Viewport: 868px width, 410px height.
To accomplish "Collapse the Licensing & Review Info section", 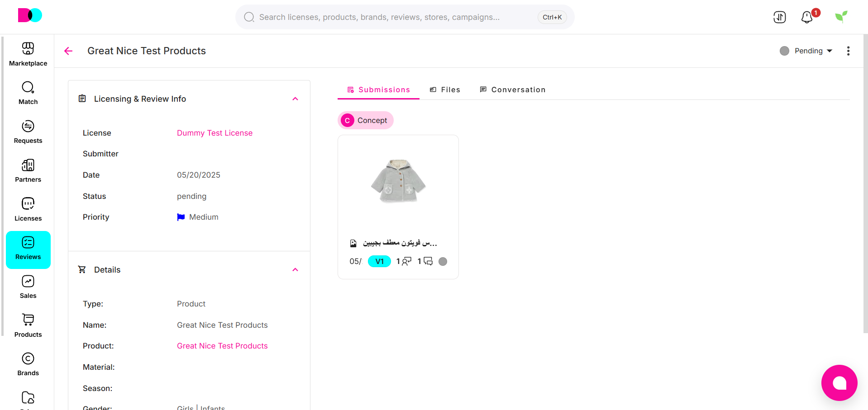I will [x=295, y=99].
